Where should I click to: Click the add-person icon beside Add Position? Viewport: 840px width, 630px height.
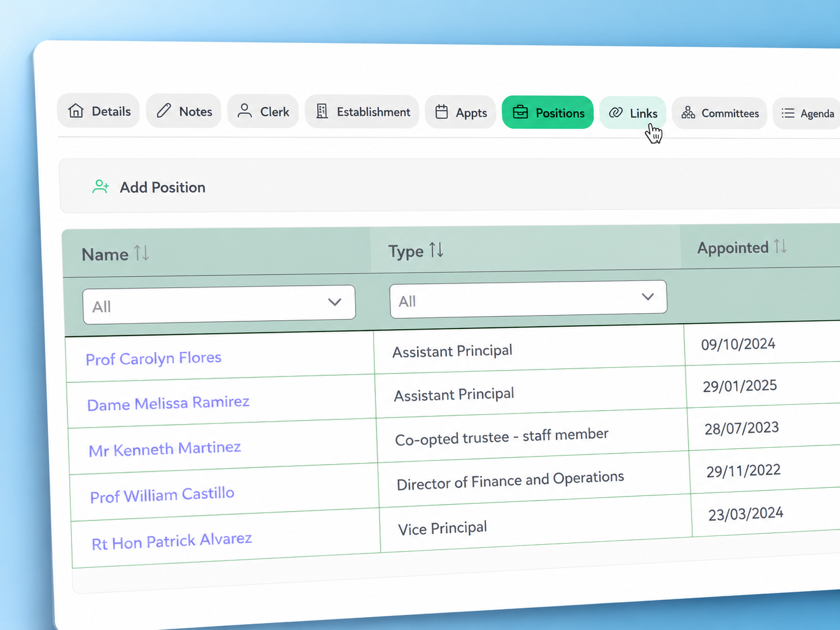(100, 186)
